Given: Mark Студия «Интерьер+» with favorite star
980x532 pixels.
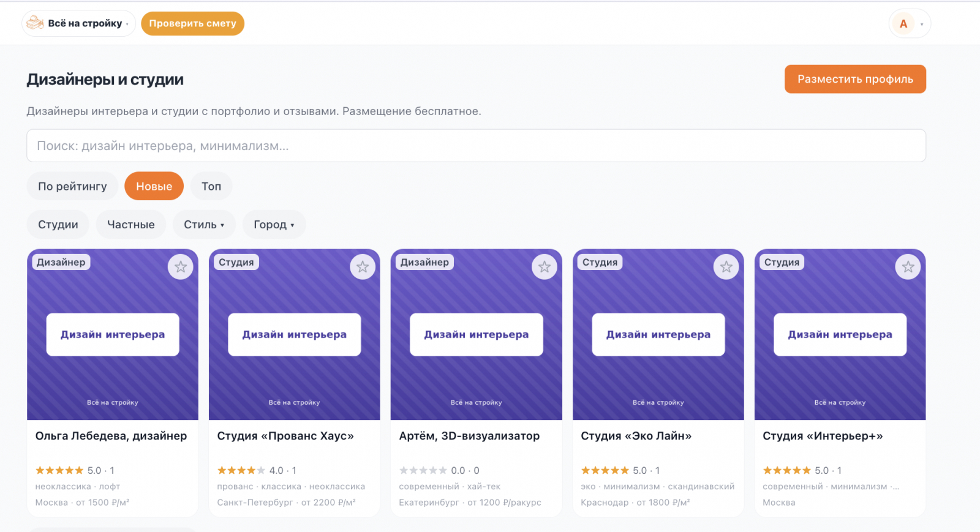Looking at the screenshot, I should [x=908, y=267].
